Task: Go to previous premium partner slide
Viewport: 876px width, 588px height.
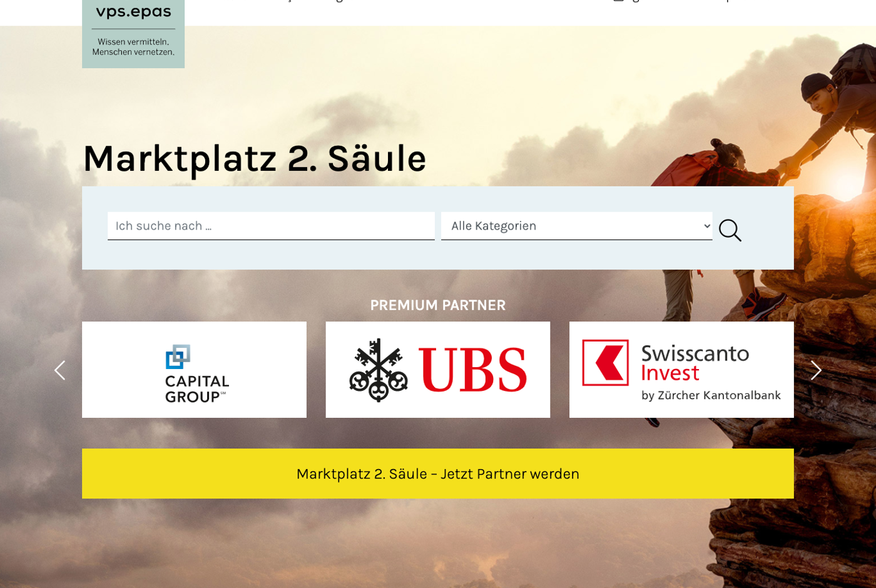Action: [x=59, y=370]
